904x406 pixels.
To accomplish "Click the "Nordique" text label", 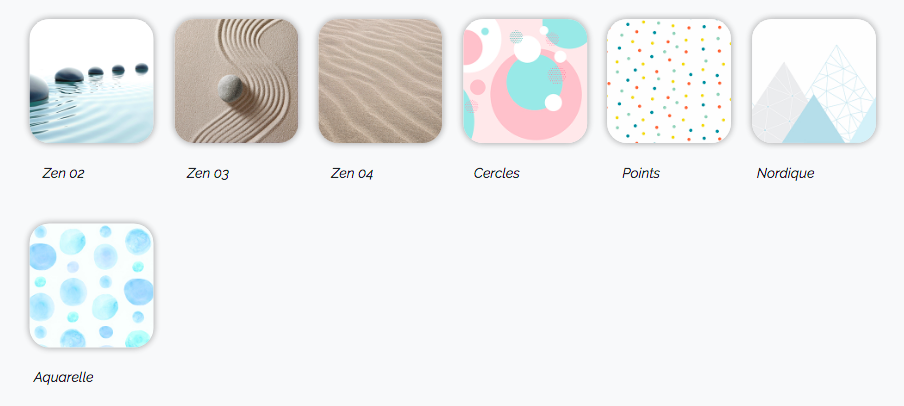I will (785, 173).
